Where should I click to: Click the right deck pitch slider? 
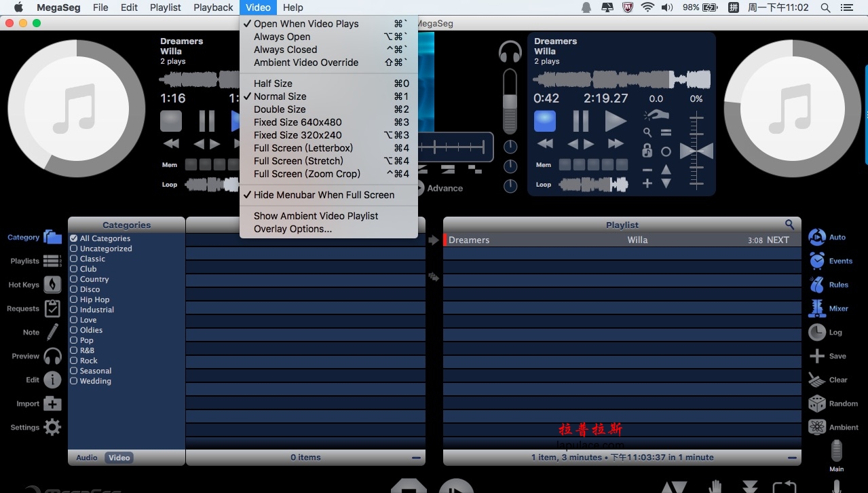coord(696,151)
